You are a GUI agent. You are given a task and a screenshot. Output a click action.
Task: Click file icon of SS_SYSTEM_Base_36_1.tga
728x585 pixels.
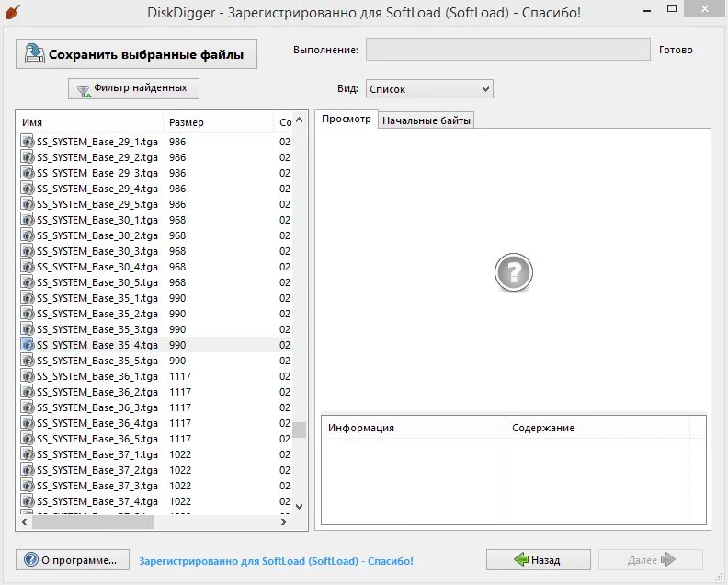point(28,376)
